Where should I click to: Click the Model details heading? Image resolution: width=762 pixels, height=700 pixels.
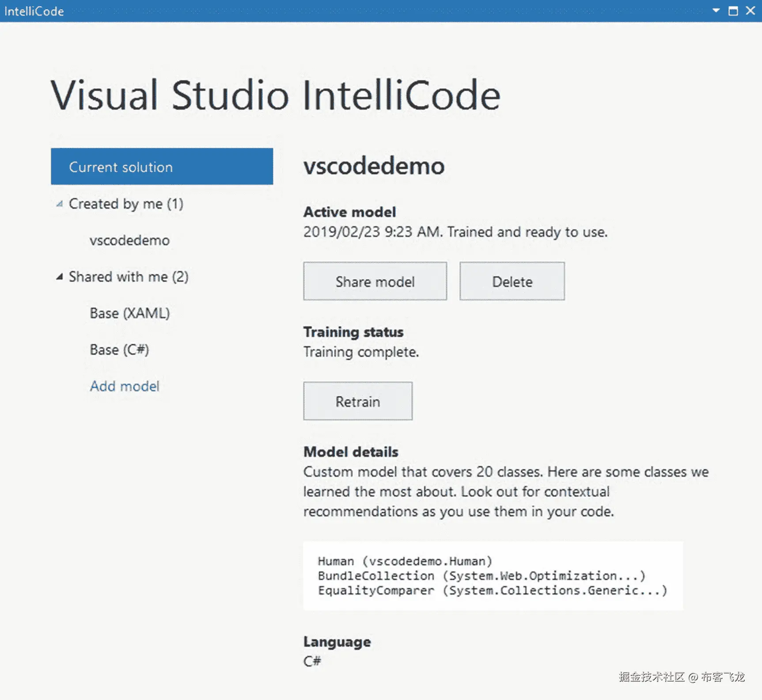coord(351,452)
